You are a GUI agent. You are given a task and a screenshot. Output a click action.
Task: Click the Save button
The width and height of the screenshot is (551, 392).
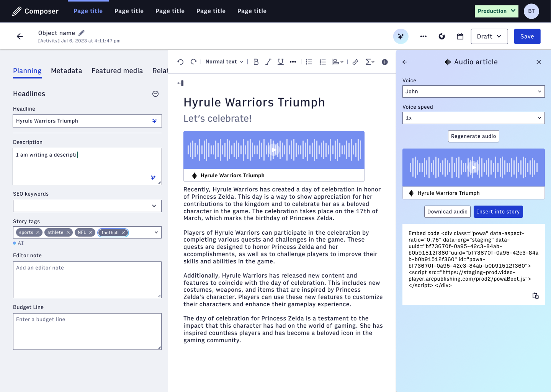coord(527,36)
